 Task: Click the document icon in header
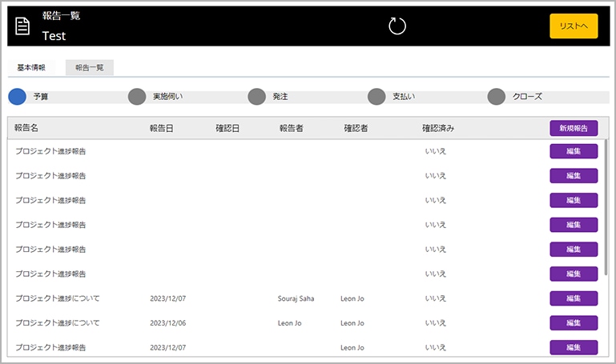point(23,26)
